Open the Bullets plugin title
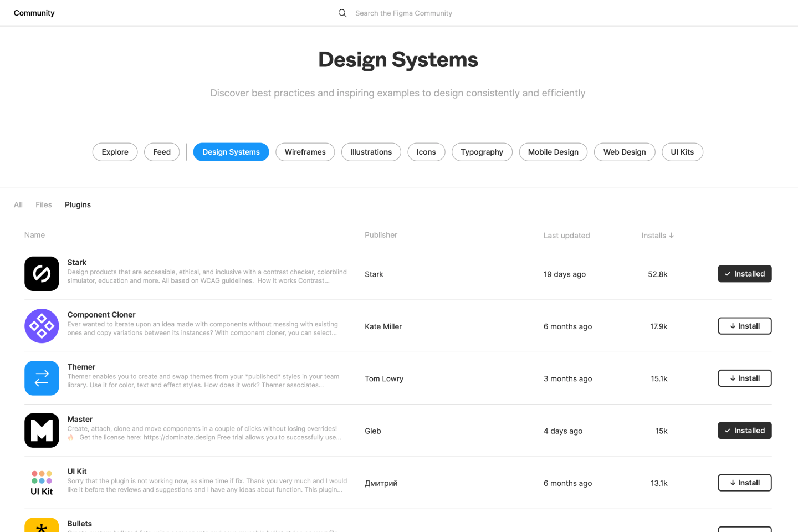The height and width of the screenshot is (532, 798). (80, 524)
